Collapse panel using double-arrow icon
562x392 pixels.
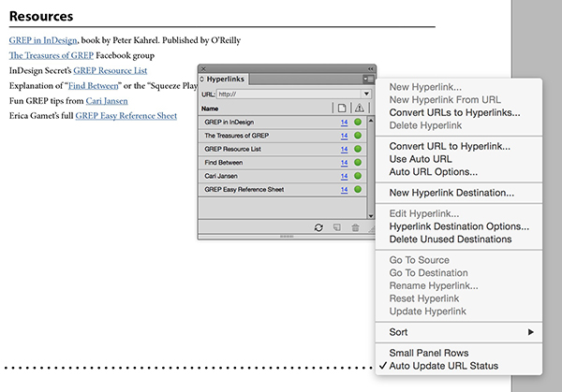tap(370, 68)
